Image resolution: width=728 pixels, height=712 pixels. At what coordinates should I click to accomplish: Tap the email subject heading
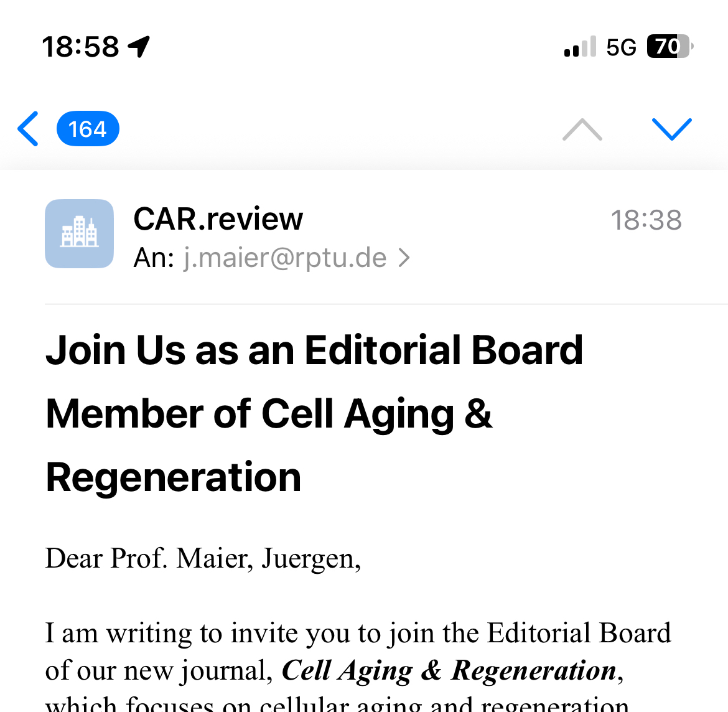(314, 413)
